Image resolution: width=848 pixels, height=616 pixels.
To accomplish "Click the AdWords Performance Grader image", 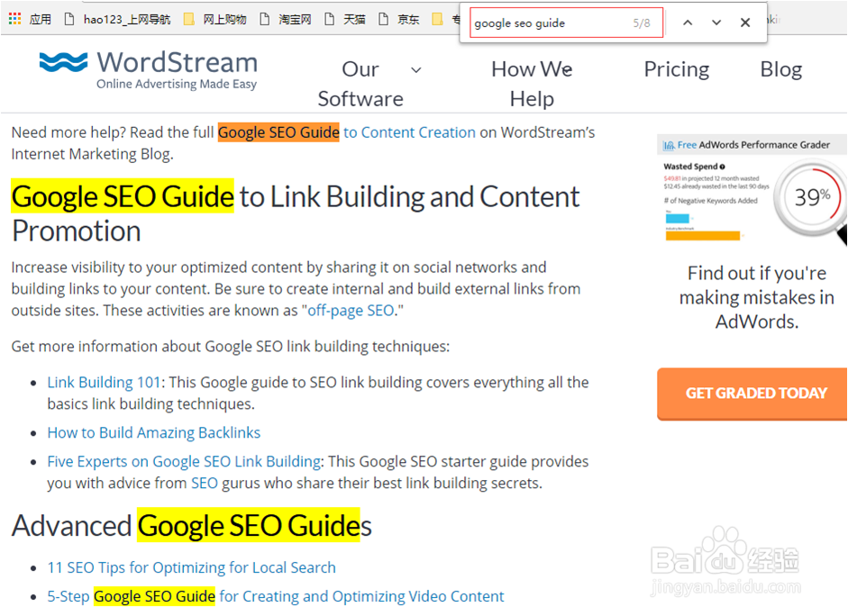I will click(752, 188).
